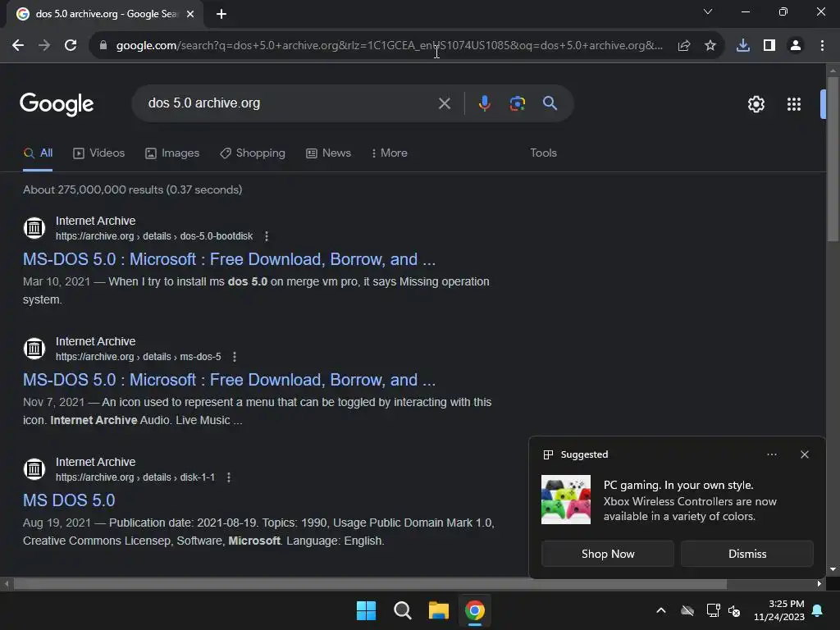Click the Chrome taskbar icon
The height and width of the screenshot is (630, 840).
coord(475,610)
